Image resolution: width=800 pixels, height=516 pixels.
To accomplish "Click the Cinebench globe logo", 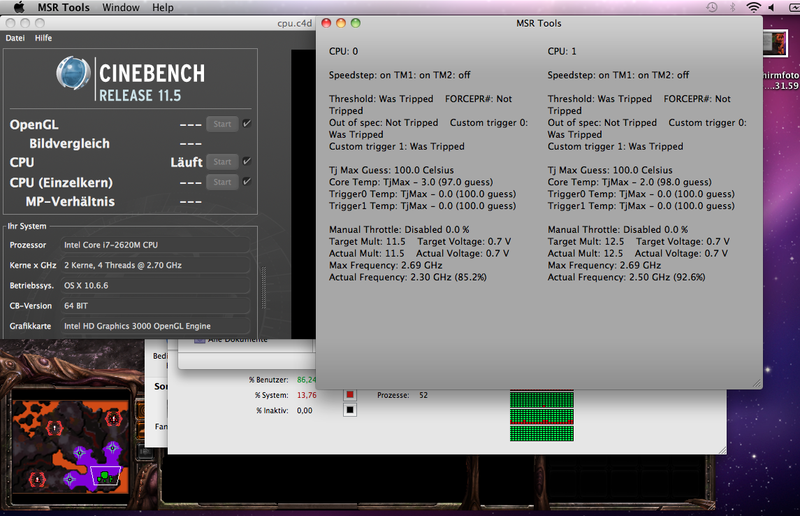I will coord(73,73).
